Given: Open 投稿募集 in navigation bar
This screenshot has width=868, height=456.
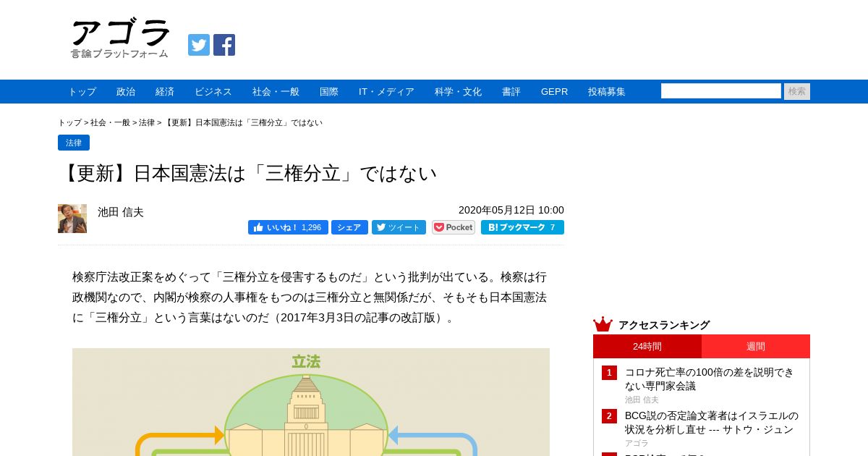Looking at the screenshot, I should pos(607,92).
